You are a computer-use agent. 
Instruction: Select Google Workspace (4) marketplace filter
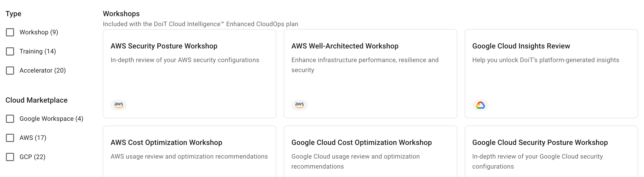10,119
